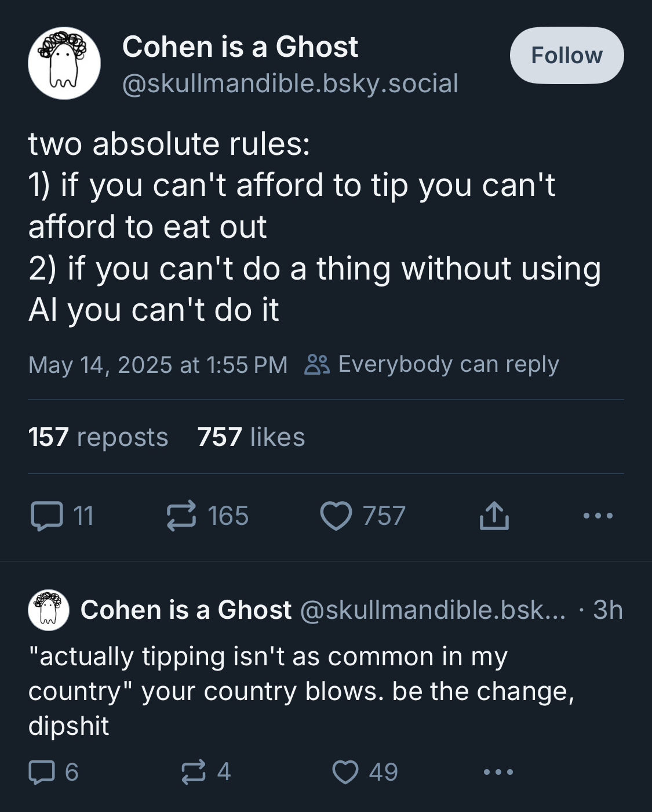Reply to the tipping comment via icon

point(41,772)
